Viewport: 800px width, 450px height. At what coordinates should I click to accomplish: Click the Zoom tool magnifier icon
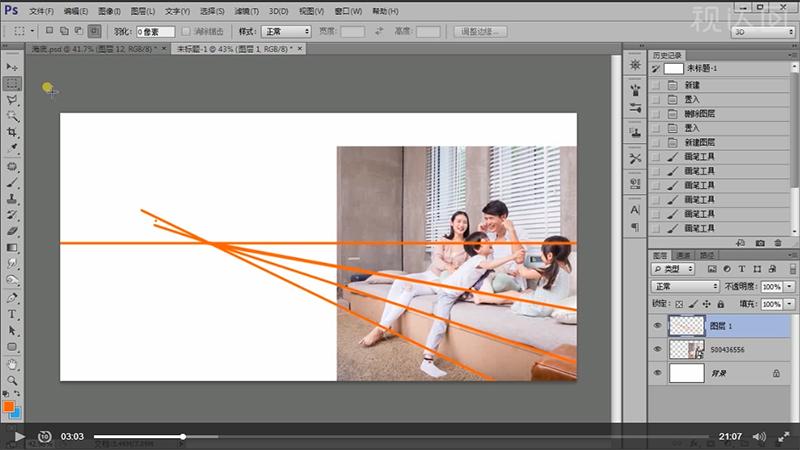(13, 381)
